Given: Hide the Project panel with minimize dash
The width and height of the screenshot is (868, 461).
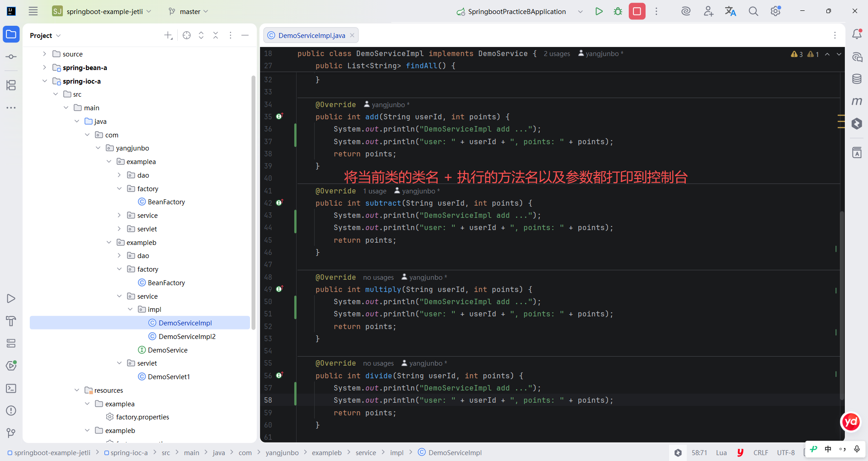Looking at the screenshot, I should [245, 35].
